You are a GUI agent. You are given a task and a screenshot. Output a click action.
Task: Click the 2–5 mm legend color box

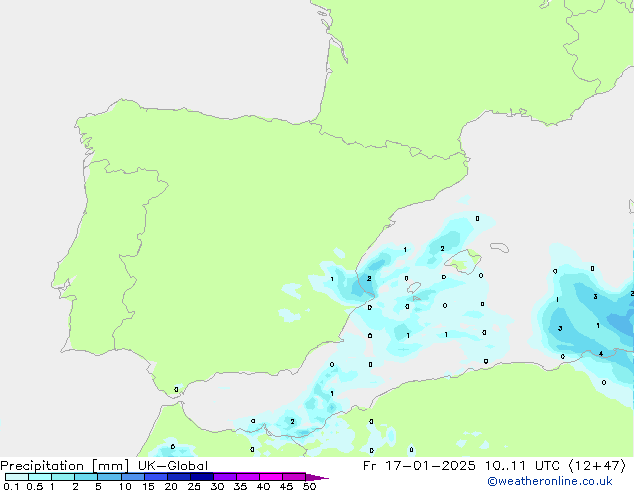point(86,477)
